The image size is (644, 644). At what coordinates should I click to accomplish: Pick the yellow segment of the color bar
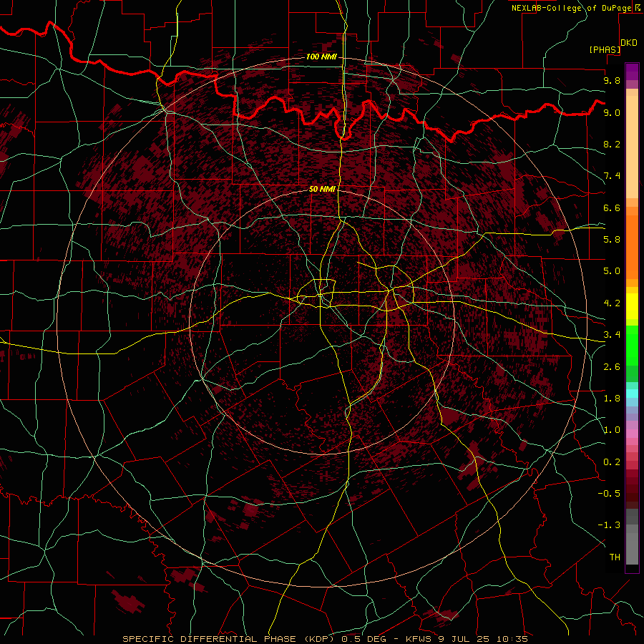[632, 306]
